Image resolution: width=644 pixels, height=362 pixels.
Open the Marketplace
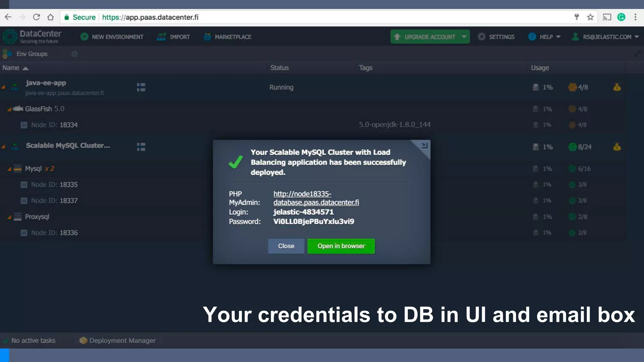(227, 37)
